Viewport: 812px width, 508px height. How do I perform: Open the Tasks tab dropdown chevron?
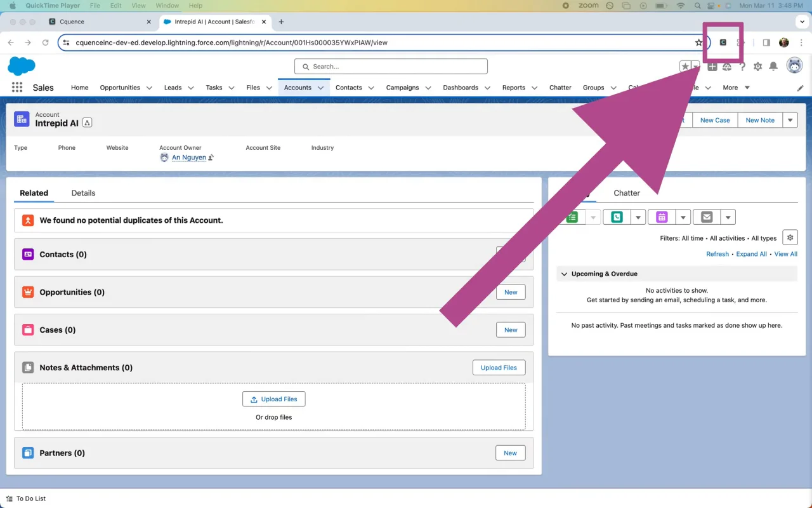[231, 88]
